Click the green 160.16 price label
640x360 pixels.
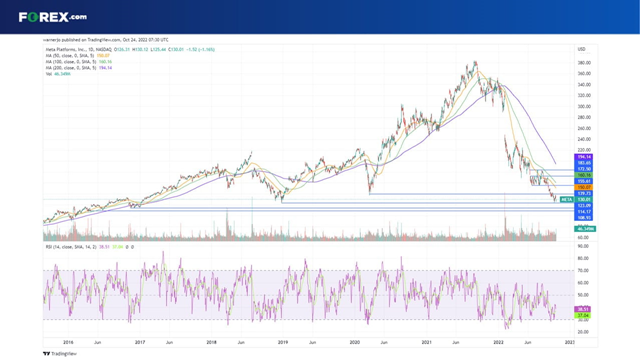pyautogui.click(x=583, y=175)
